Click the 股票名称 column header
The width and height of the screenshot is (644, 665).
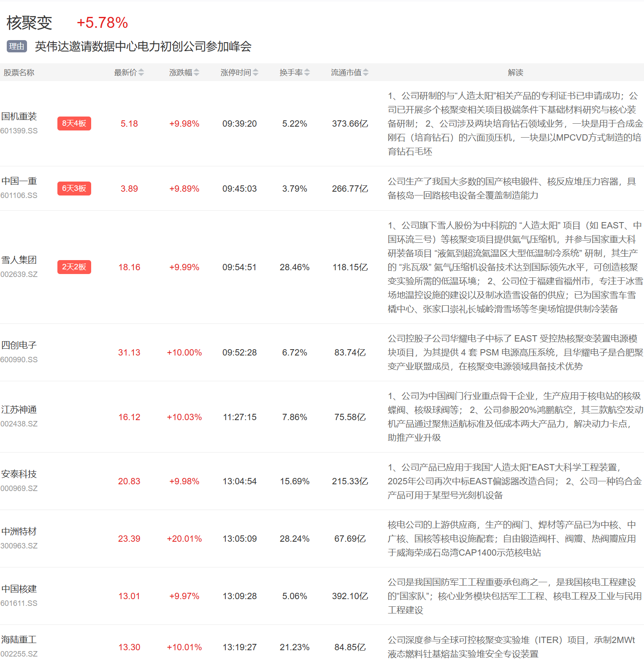tap(19, 73)
